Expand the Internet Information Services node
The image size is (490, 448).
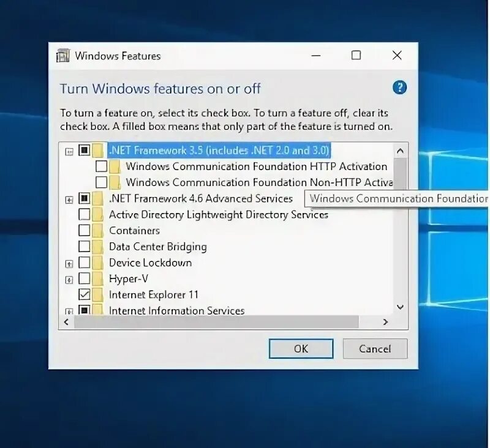coord(69,312)
